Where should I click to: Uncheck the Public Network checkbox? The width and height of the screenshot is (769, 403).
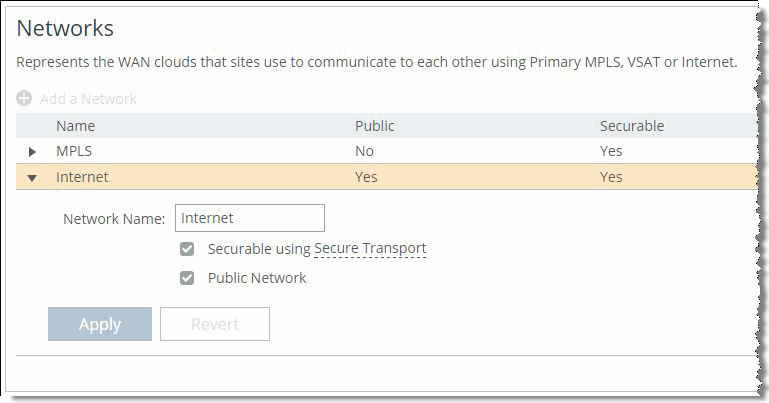187,278
